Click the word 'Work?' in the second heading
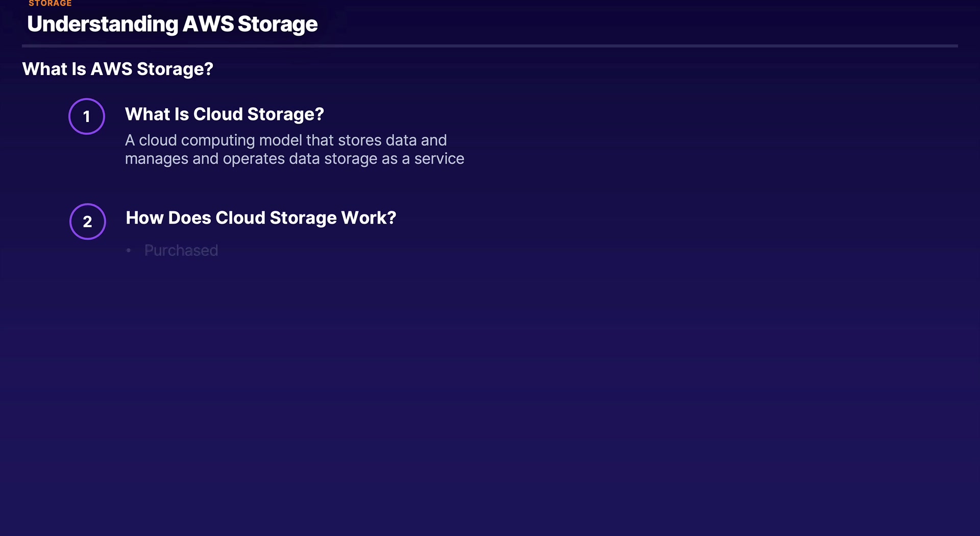 369,218
